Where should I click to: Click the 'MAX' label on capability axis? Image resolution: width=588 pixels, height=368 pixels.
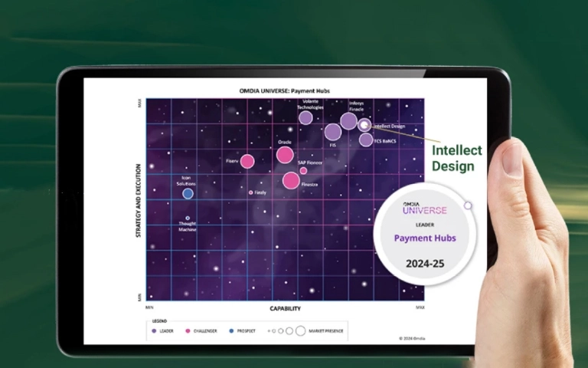pyautogui.click(x=420, y=307)
